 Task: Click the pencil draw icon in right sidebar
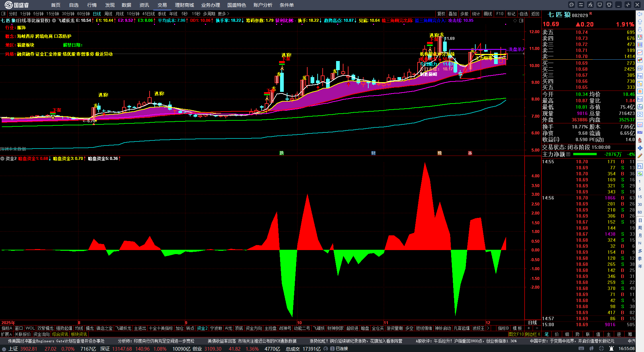point(640,156)
